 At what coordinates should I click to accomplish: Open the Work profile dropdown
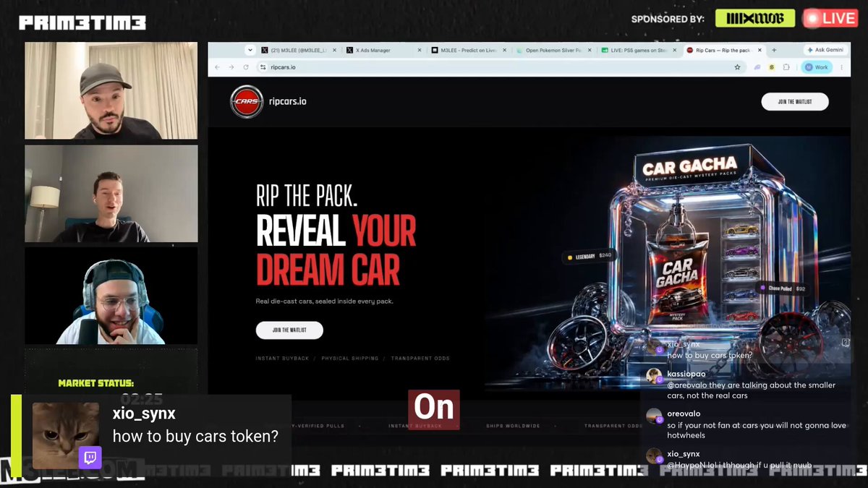coord(815,67)
